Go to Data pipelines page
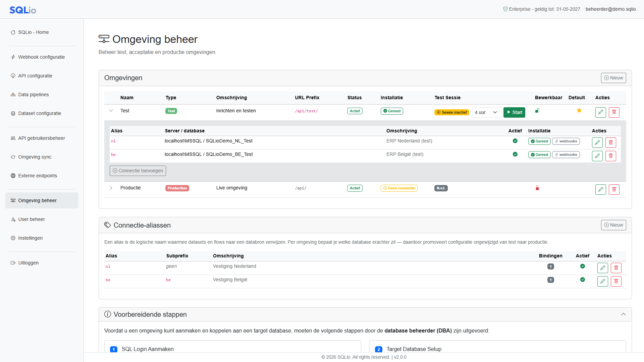 (42, 95)
